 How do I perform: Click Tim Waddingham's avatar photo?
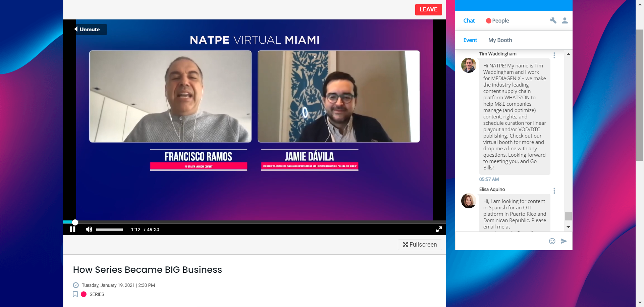[x=469, y=65]
